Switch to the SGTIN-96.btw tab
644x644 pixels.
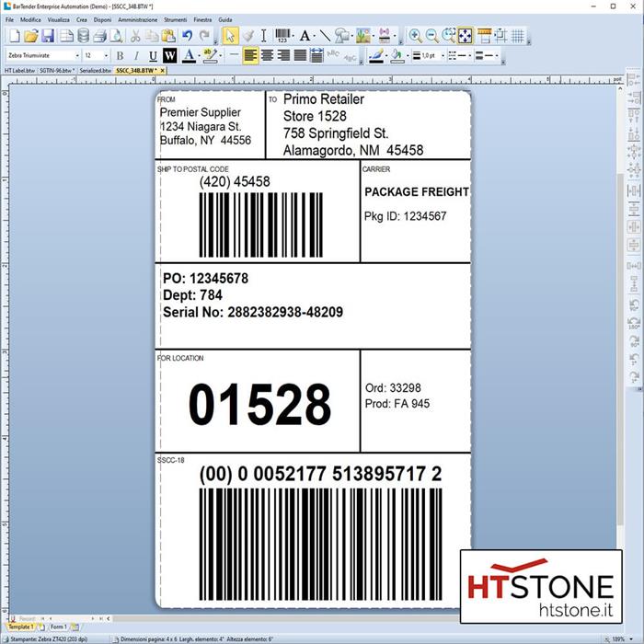[57, 71]
